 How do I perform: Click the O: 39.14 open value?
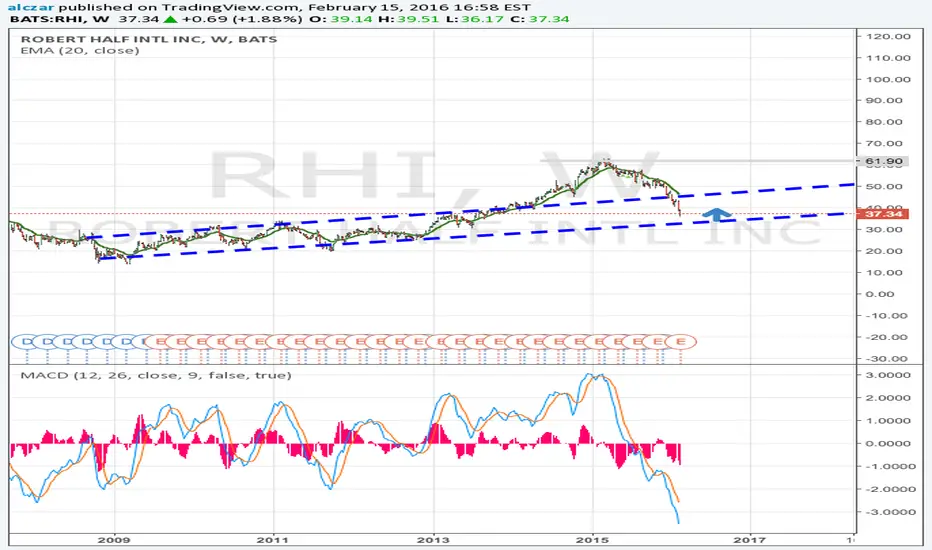click(x=339, y=19)
